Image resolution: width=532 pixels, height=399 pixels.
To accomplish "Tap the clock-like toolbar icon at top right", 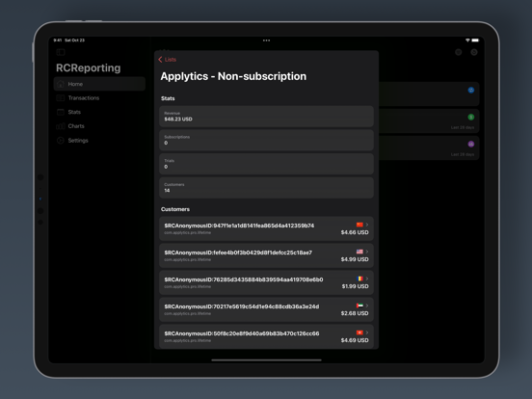I will 474,52.
